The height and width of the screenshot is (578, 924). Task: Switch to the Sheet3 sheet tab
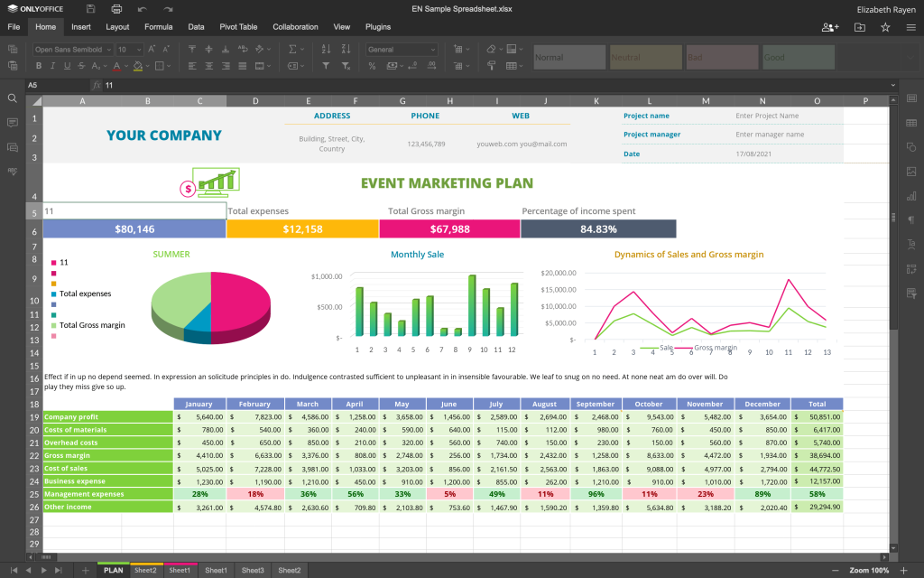[x=253, y=570]
